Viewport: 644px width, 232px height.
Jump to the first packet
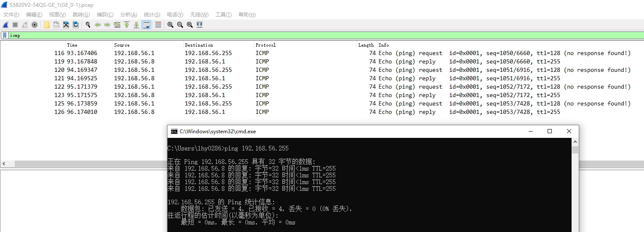[127, 25]
